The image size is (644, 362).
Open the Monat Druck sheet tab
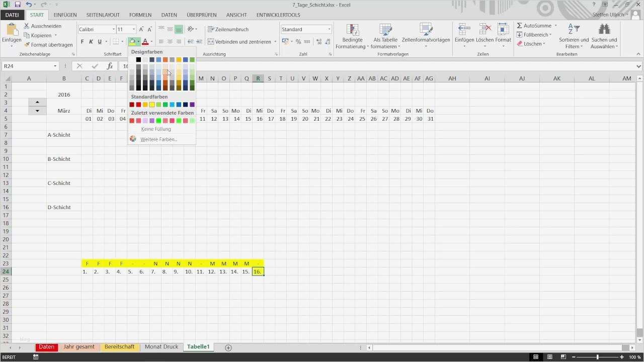161,346
